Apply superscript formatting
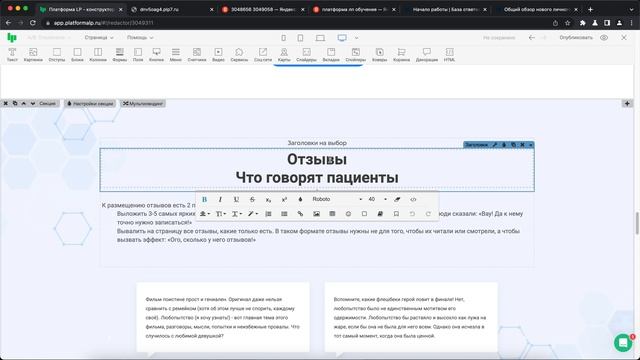 (x=284, y=199)
